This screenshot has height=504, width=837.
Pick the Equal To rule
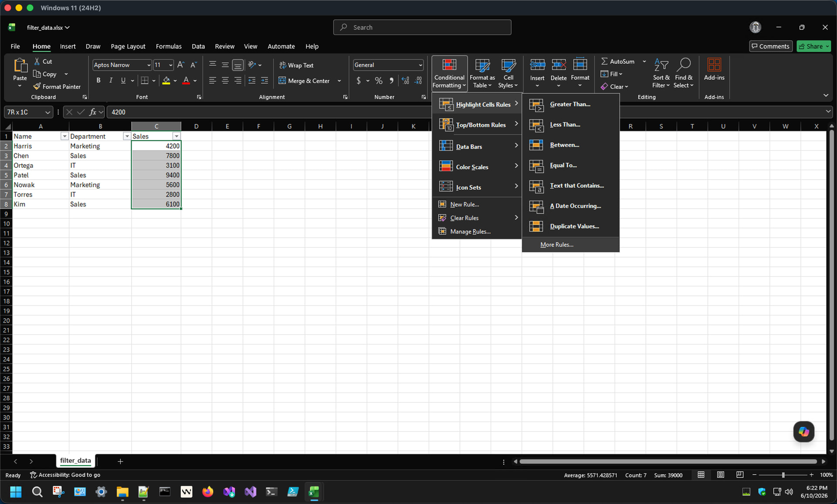click(570, 165)
